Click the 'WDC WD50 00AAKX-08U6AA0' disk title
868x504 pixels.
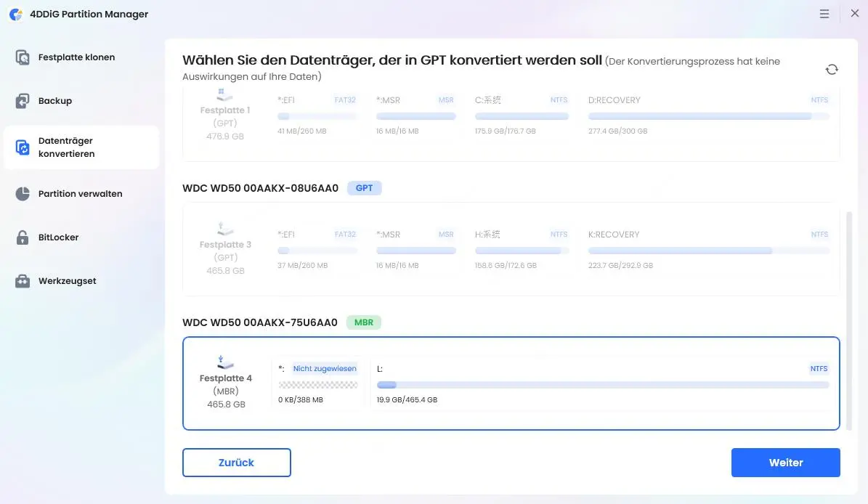(x=260, y=188)
